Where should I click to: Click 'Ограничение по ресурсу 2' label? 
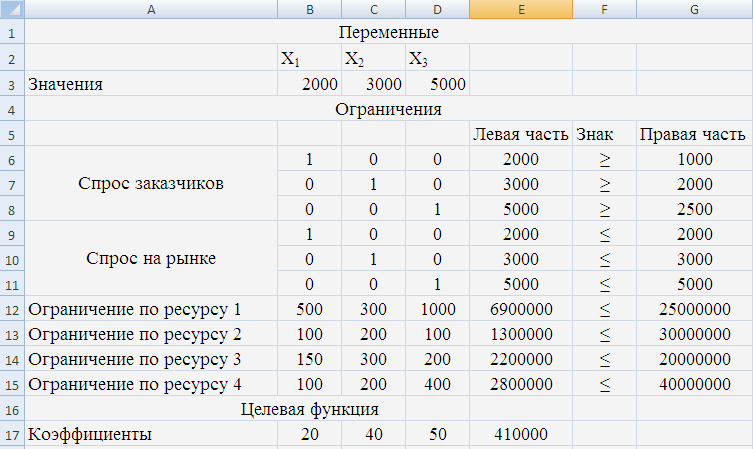tap(151, 334)
